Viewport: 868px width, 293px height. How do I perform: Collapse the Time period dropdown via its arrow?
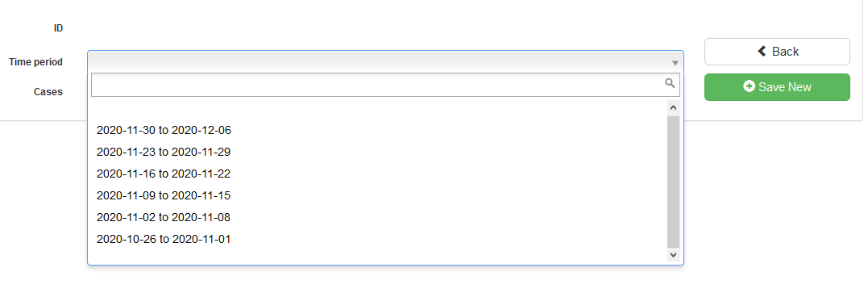point(675,63)
